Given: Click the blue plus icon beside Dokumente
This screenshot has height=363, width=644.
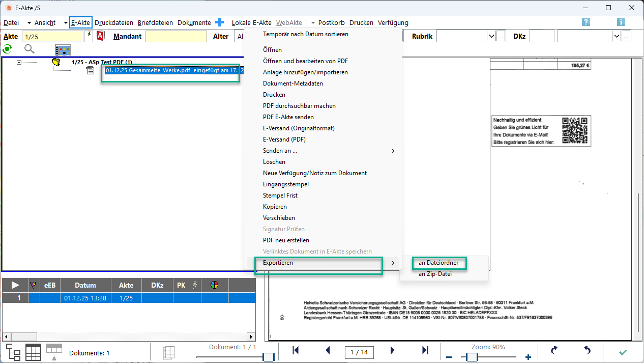Looking at the screenshot, I should (219, 22).
